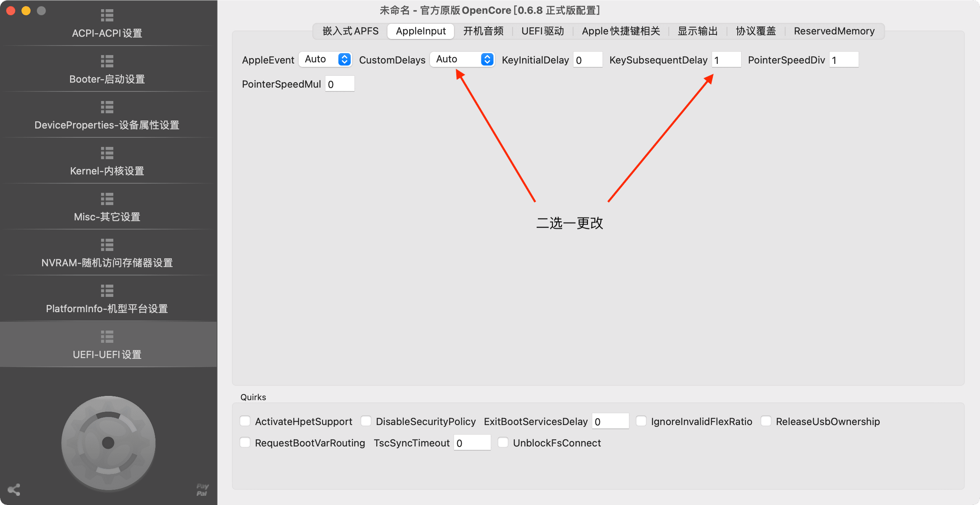Open the PlatformInfo section list icon
980x505 pixels.
pos(107,291)
